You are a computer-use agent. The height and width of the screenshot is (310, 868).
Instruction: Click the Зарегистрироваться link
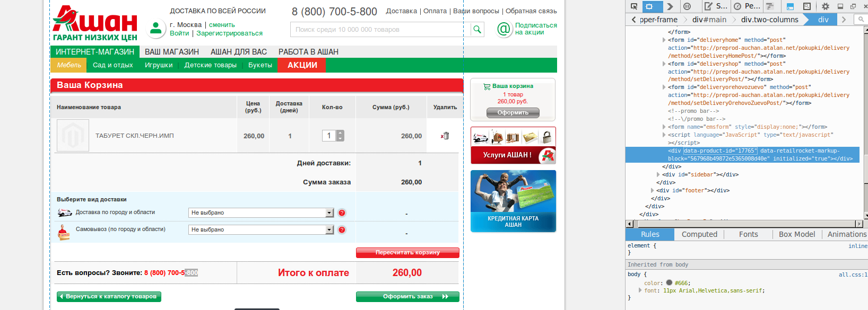[x=229, y=33]
